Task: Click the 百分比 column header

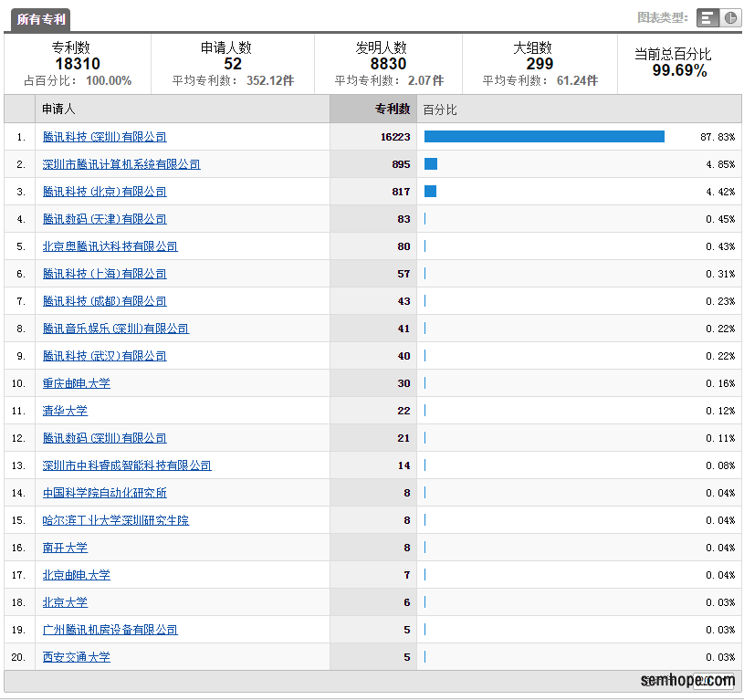Action: pos(440,110)
